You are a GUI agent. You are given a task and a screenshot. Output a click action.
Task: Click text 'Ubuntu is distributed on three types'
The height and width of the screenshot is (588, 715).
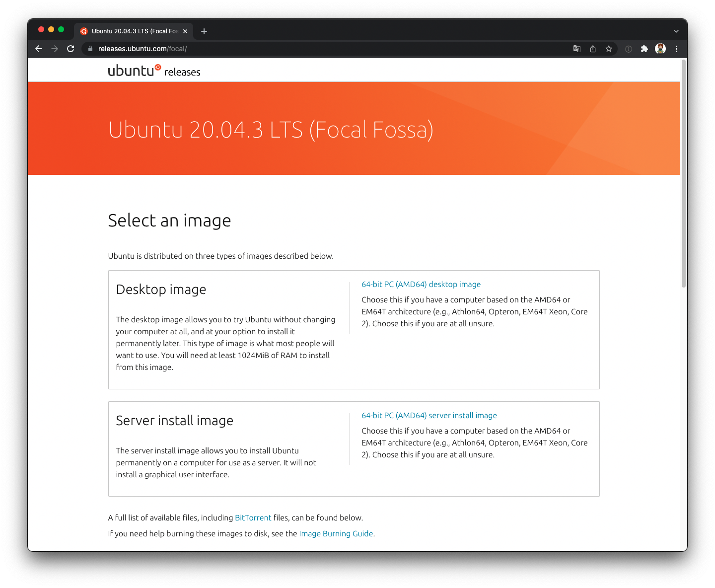pos(173,256)
